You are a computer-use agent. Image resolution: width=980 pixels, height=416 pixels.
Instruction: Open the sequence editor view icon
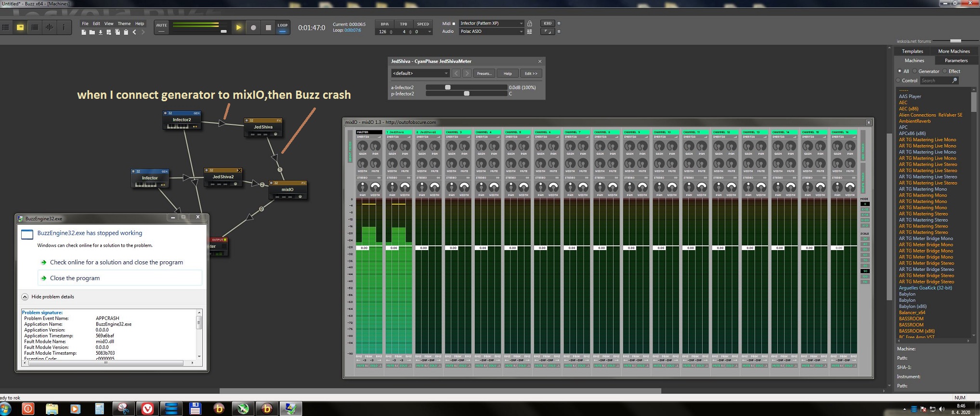point(35,27)
